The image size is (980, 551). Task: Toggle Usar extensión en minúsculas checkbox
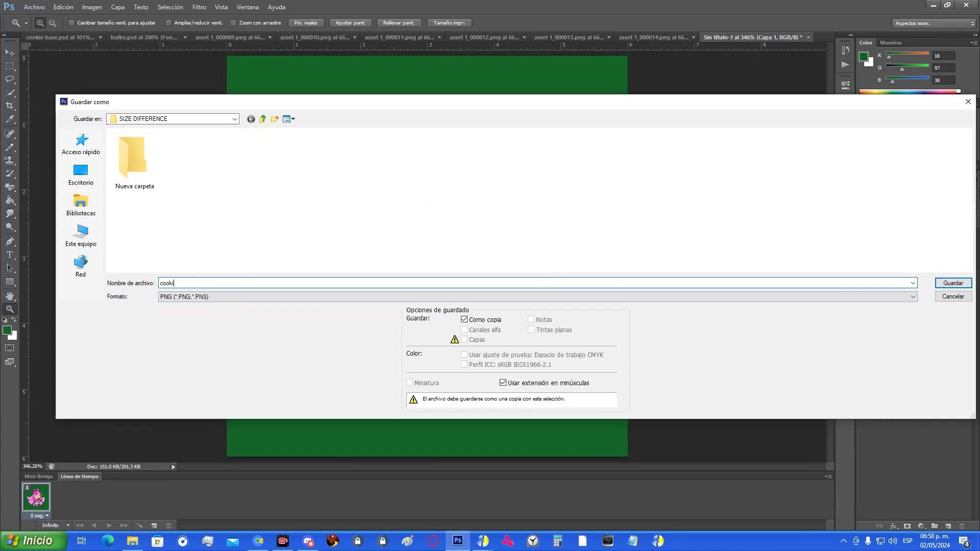(503, 383)
